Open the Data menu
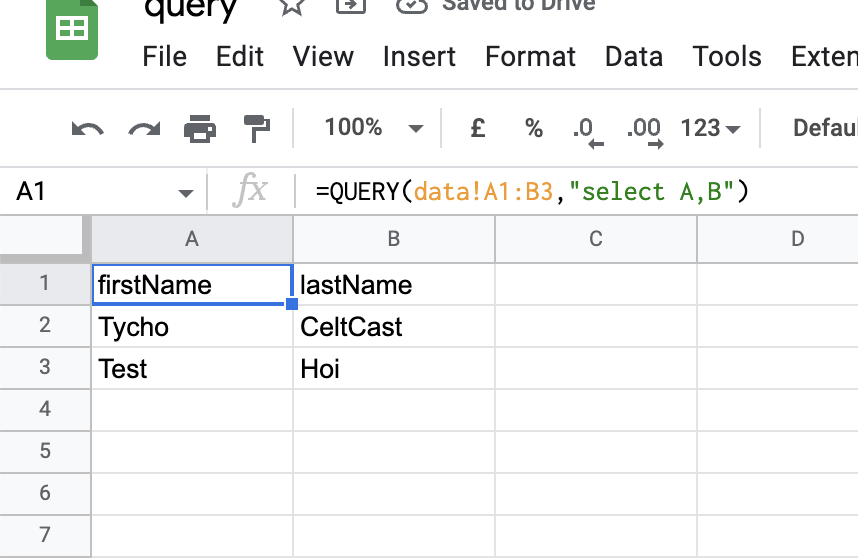This screenshot has height=558, width=858. point(634,56)
